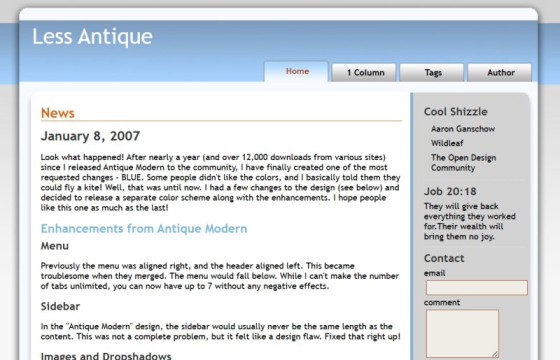The image size is (560, 360).
Task: Select the Menu subheading
Action: [55, 246]
